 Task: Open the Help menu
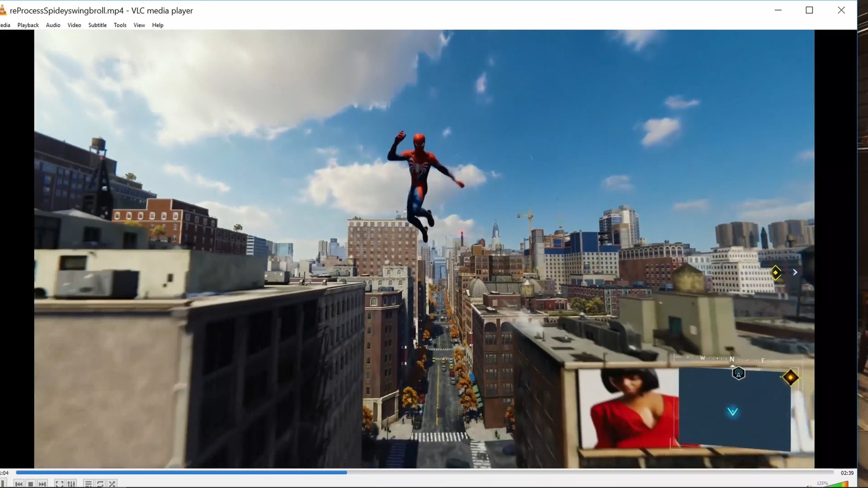[x=158, y=25]
